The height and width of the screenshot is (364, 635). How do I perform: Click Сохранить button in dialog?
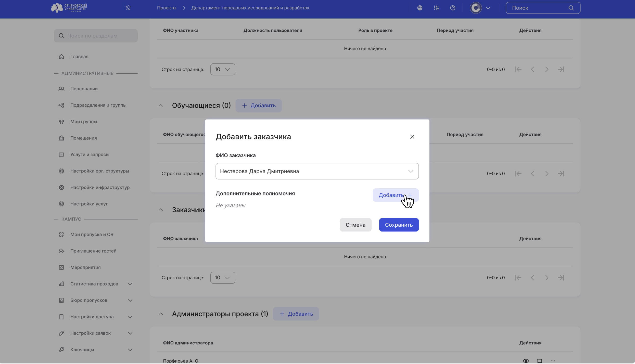(399, 225)
